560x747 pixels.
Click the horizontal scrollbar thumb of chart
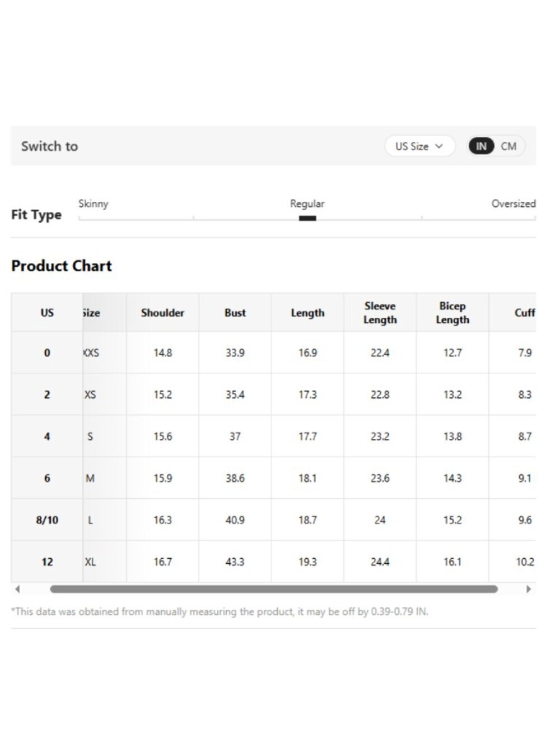pyautogui.click(x=274, y=589)
